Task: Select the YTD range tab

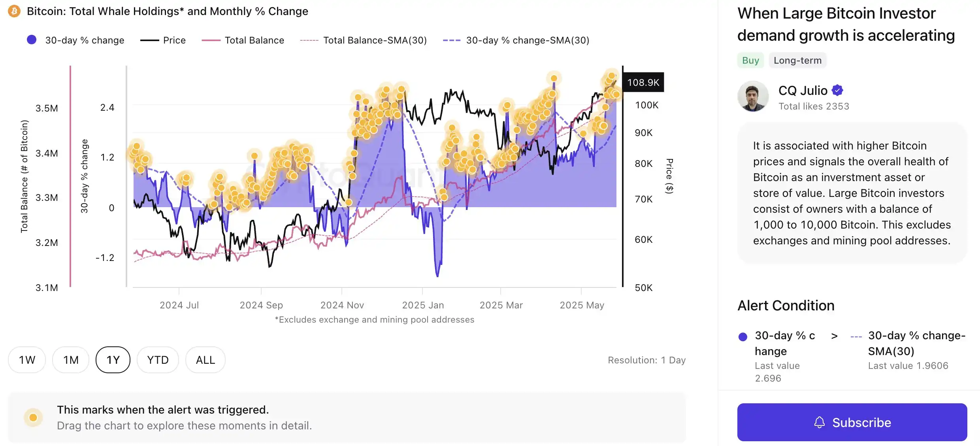Action: click(158, 360)
